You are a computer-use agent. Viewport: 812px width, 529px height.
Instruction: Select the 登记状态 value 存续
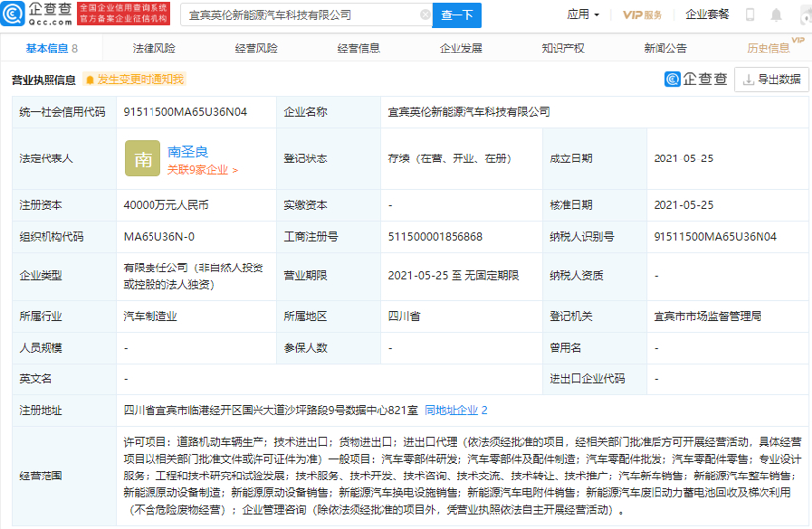(x=450, y=159)
